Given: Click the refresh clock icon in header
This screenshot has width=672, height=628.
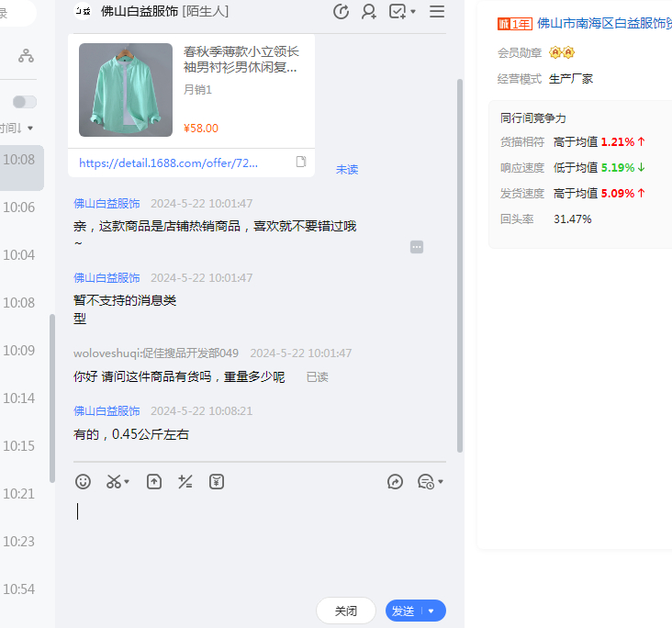Looking at the screenshot, I should (341, 12).
